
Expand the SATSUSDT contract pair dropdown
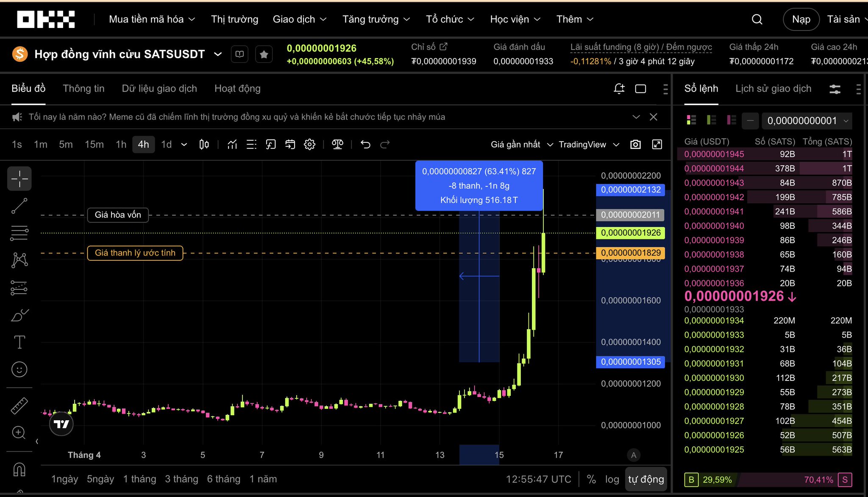coord(218,54)
